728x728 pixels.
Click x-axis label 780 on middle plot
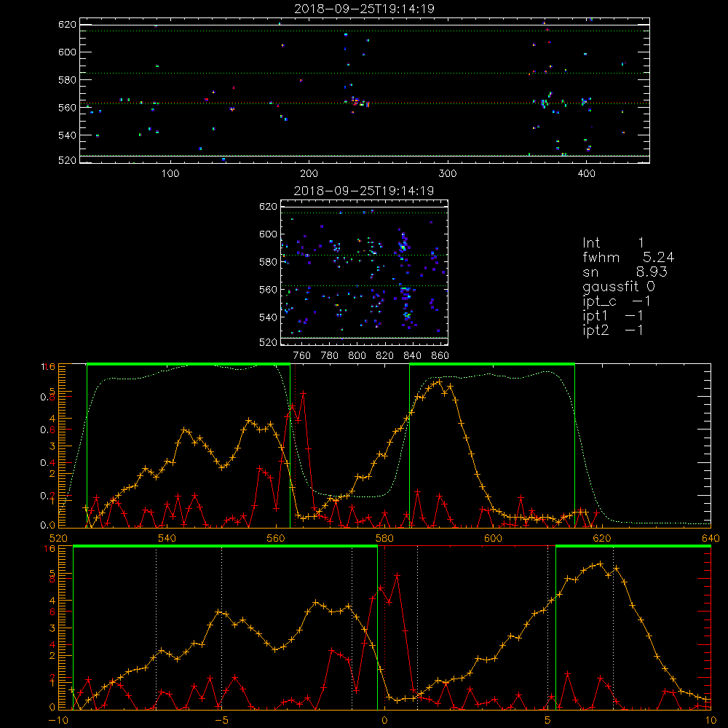(330, 356)
